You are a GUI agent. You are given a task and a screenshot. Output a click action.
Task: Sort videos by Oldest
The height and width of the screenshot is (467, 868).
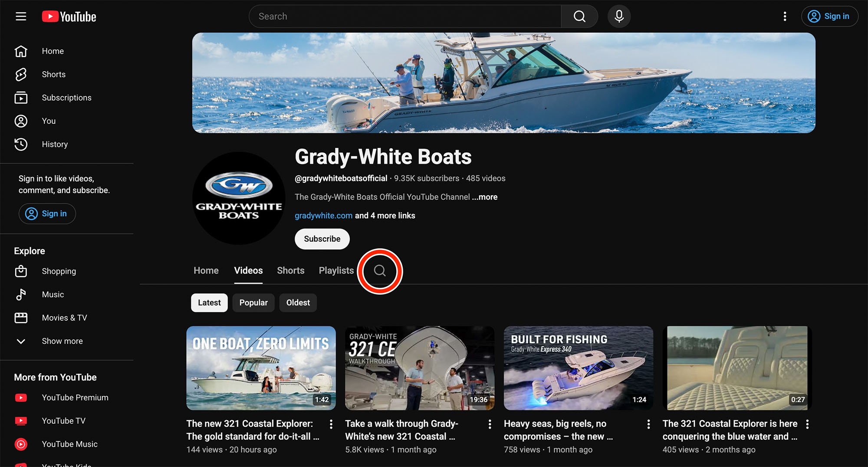[298, 303]
